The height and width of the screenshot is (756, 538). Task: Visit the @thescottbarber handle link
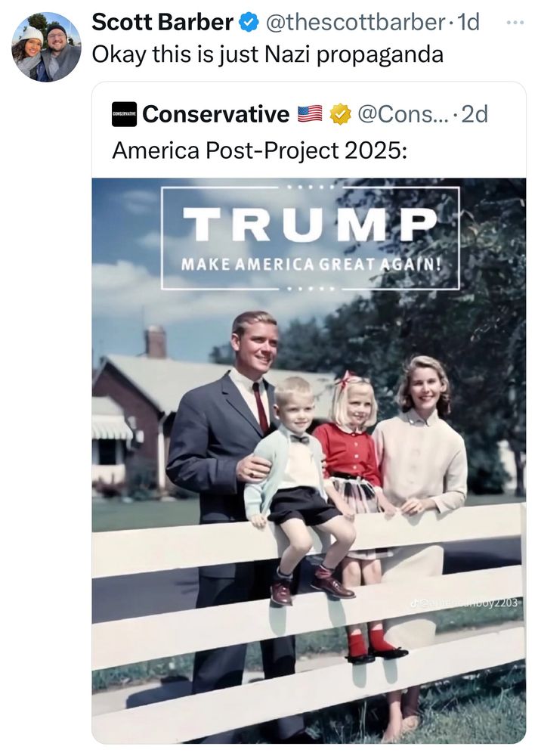point(354,23)
